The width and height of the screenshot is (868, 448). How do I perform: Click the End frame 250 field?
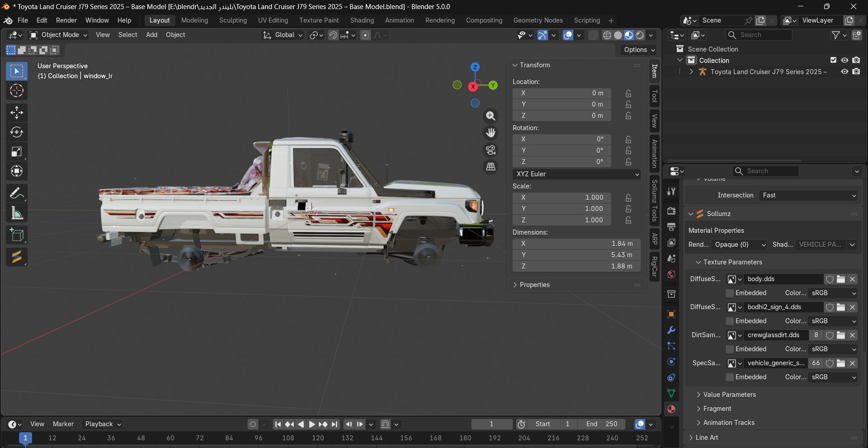[x=602, y=424]
